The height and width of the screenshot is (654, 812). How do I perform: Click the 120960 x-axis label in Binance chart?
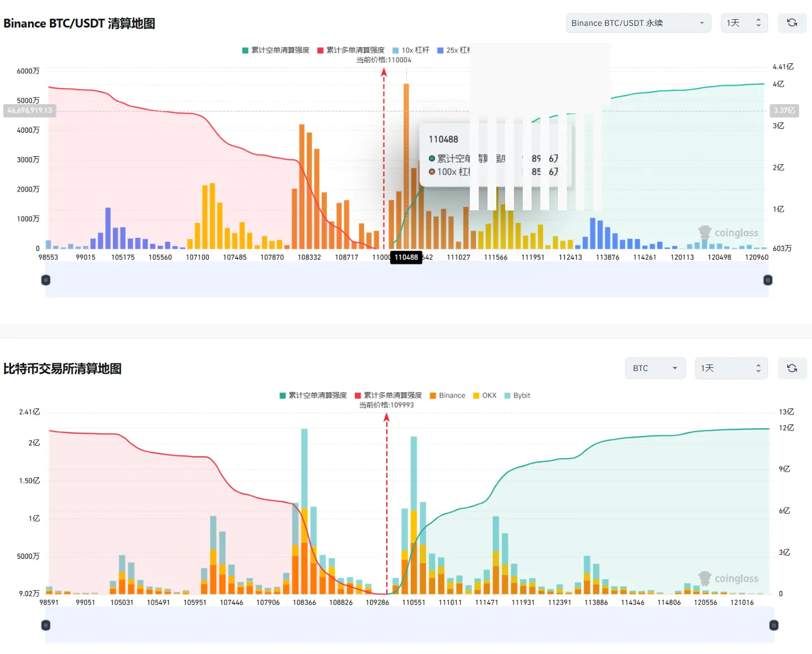coord(757,258)
